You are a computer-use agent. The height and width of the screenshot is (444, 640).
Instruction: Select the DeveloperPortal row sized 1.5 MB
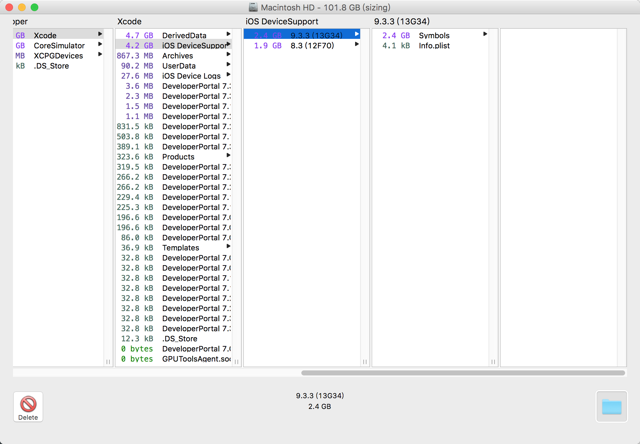pos(174,106)
